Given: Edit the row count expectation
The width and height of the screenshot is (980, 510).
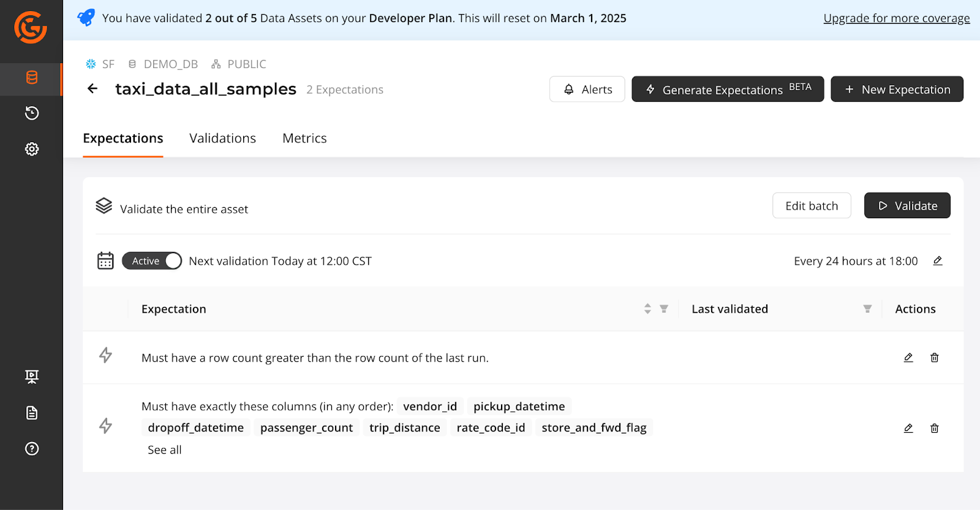Looking at the screenshot, I should 908,357.
